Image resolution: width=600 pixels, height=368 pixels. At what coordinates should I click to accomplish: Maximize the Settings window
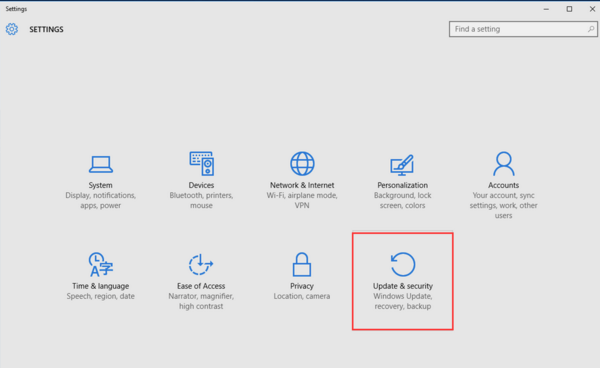[x=569, y=9]
